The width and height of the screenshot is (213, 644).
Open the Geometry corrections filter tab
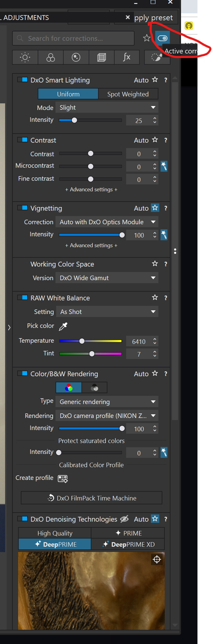pyautogui.click(x=102, y=57)
